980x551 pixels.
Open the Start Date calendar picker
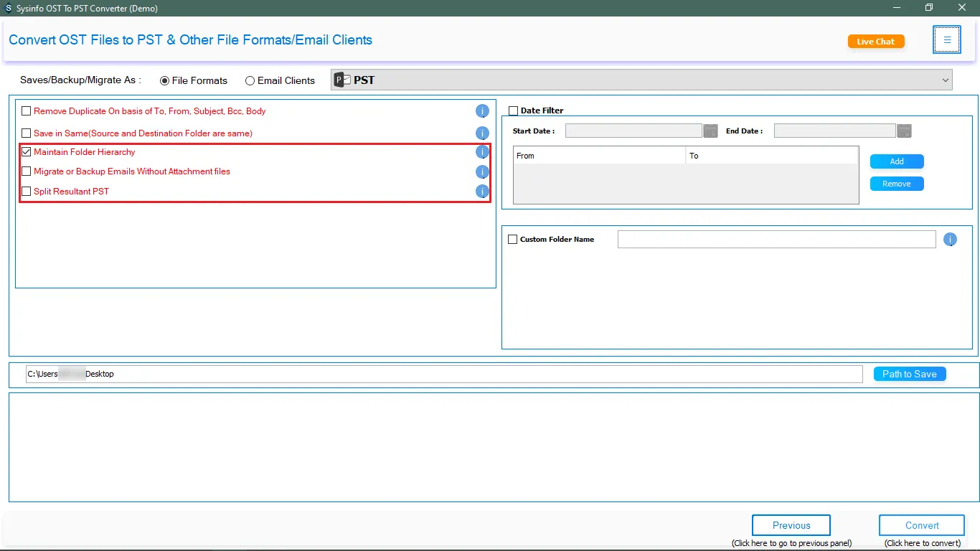pos(710,131)
